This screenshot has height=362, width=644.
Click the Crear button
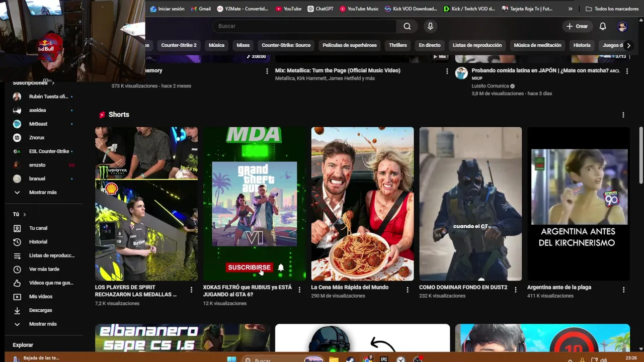577,26
